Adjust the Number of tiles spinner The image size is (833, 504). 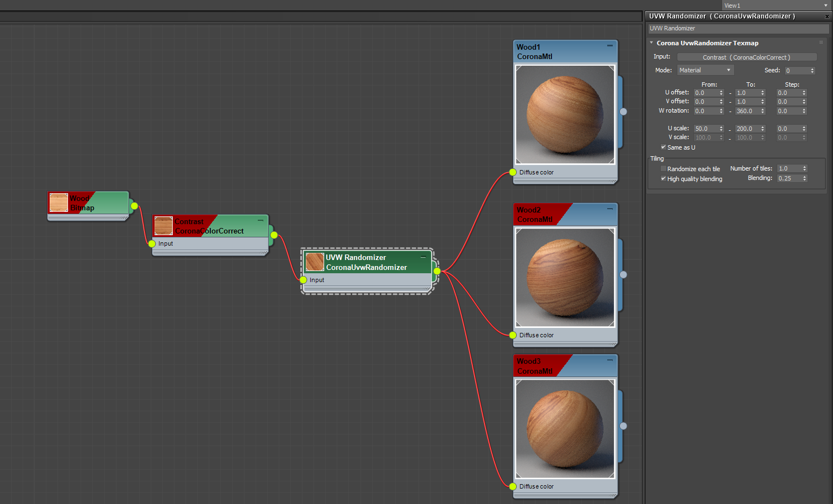click(x=804, y=168)
